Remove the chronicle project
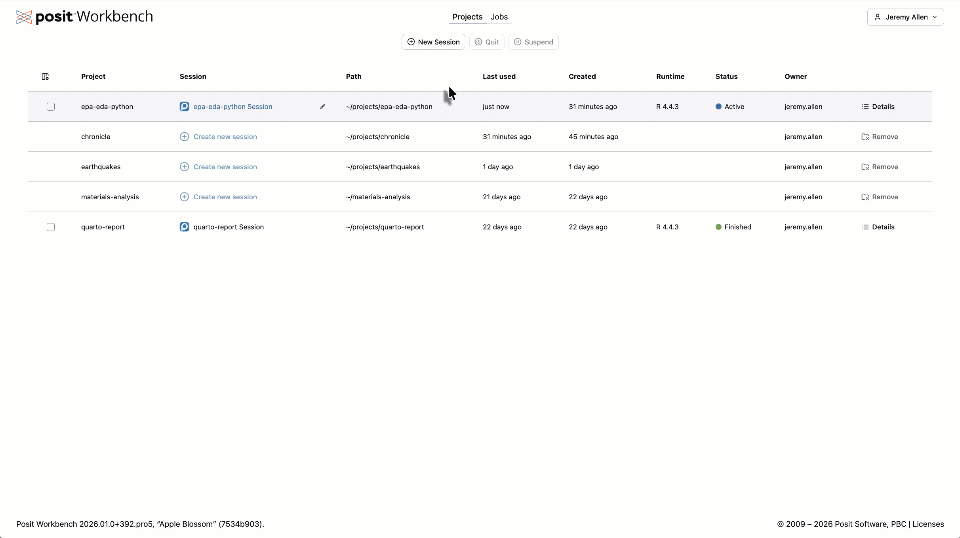This screenshot has width=960, height=538. 879,137
